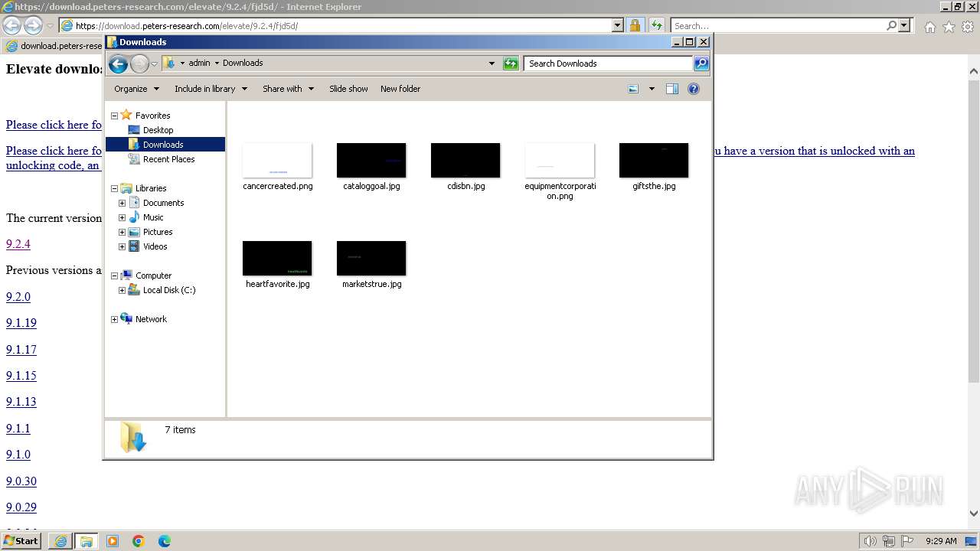
Task: Open recent pages dropdown beside Forward arrow
Action: [154, 64]
